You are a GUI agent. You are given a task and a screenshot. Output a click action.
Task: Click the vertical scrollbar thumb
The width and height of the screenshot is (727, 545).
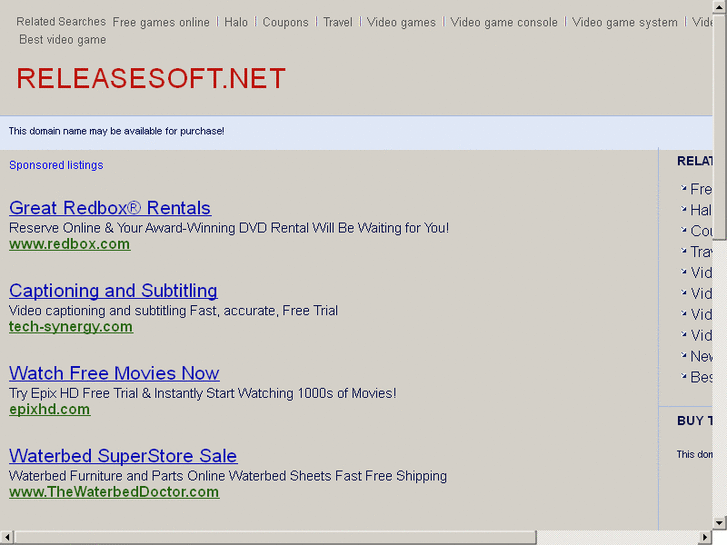point(720,127)
